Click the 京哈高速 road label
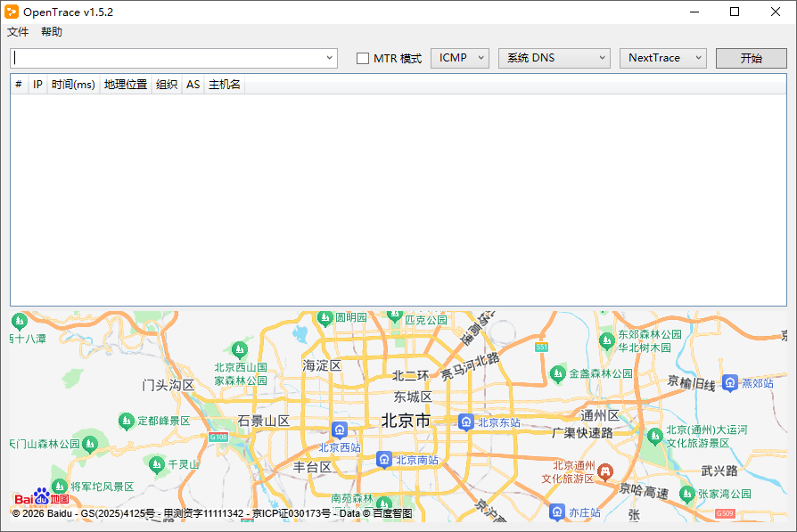 (644, 491)
